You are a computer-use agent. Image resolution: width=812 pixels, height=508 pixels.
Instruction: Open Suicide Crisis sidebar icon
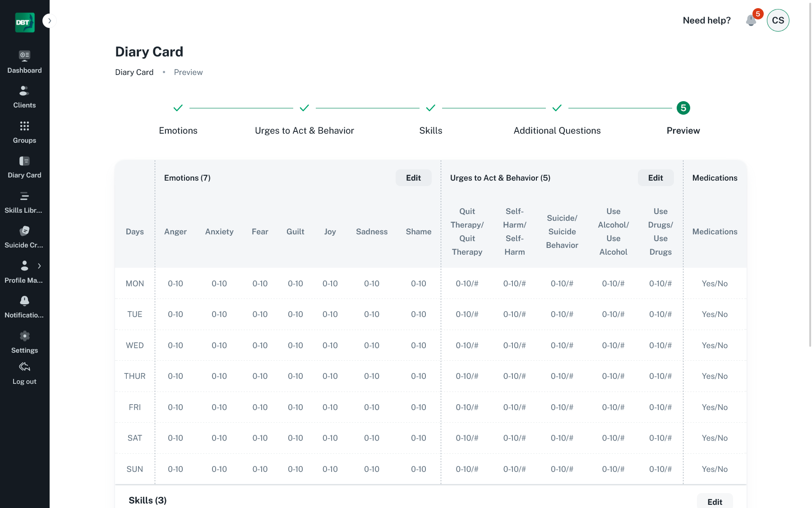coord(24,231)
